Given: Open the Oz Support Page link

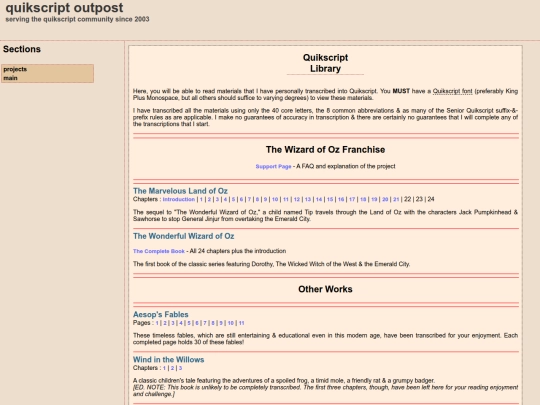Looking at the screenshot, I should pyautogui.click(x=273, y=166).
